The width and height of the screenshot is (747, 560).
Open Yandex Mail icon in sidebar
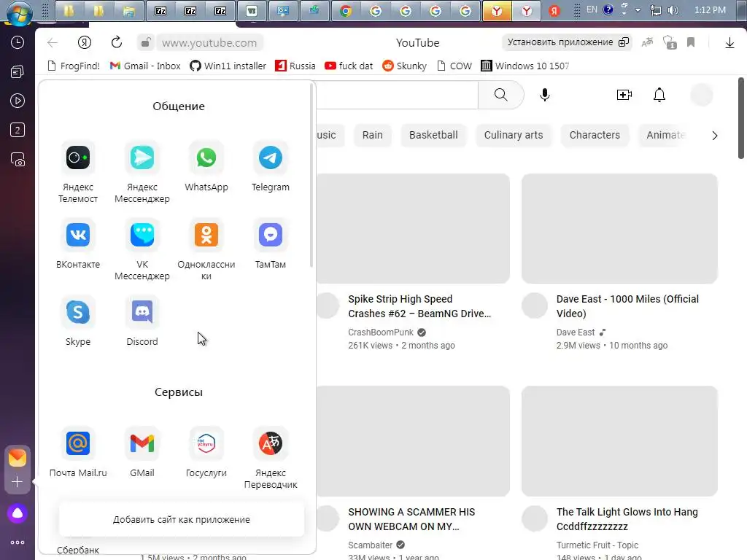18,458
